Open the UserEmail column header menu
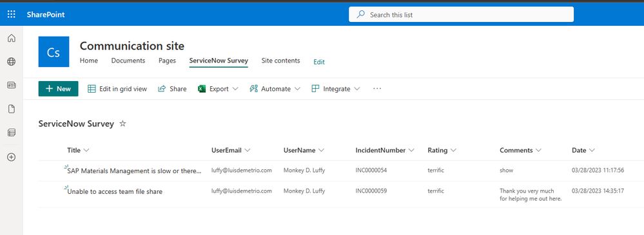Image resolution: width=644 pixels, height=235 pixels. click(x=231, y=150)
